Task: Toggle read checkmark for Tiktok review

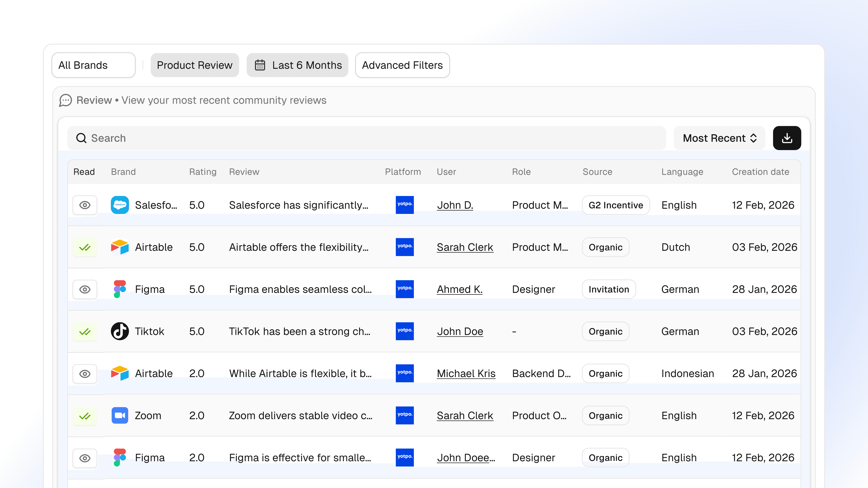Action: (x=85, y=332)
